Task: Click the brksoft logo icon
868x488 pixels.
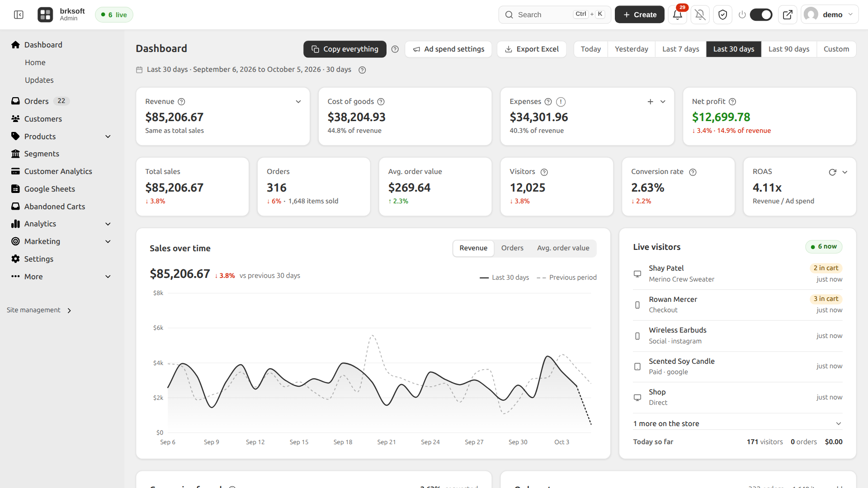Action: pos(45,15)
